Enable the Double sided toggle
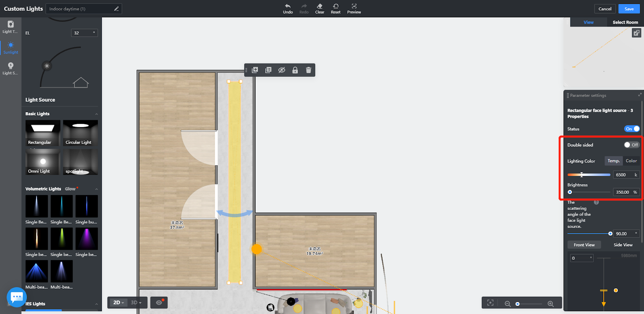 [631, 145]
